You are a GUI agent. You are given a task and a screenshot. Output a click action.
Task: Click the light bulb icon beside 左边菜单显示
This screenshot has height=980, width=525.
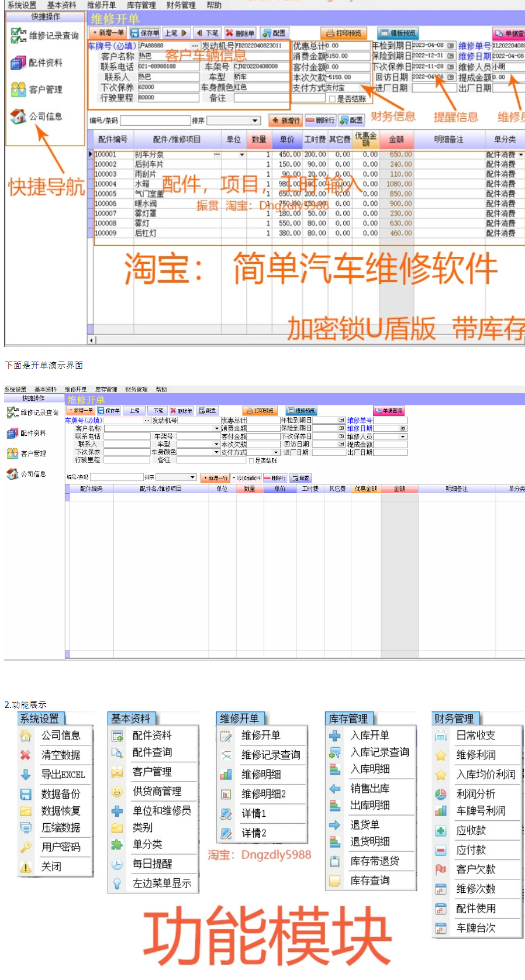coord(117,883)
